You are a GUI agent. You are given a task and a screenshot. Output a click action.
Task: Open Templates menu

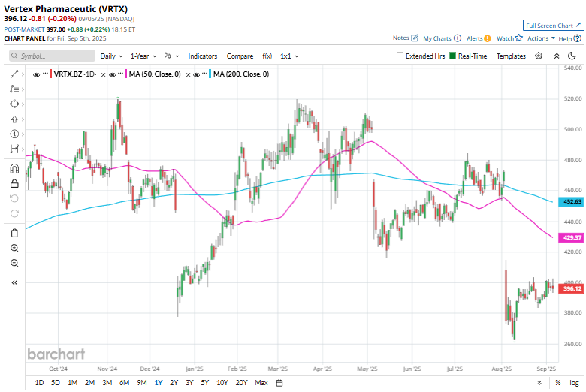click(x=511, y=56)
